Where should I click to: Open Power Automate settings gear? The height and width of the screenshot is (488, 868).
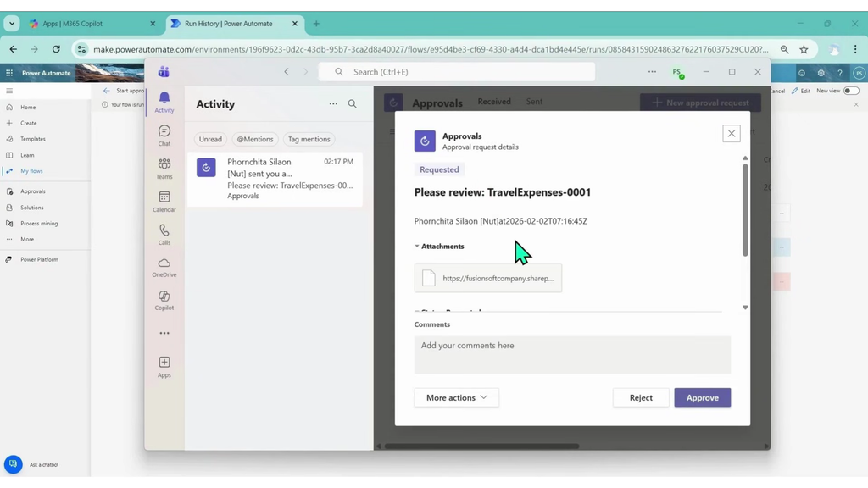click(x=821, y=73)
